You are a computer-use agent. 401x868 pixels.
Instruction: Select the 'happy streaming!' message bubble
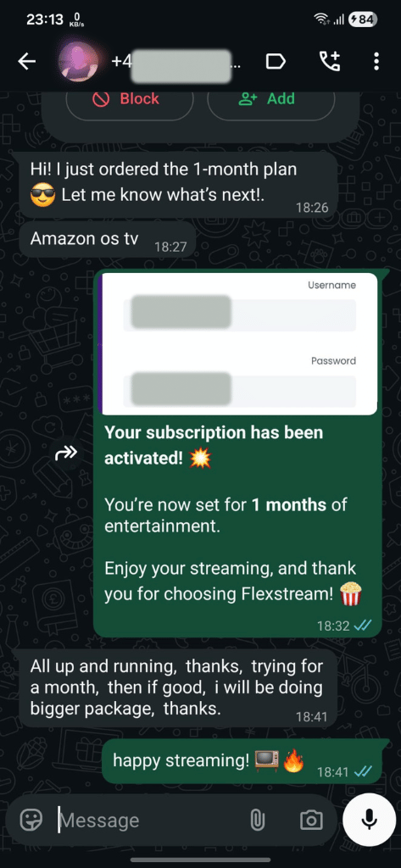(x=242, y=761)
